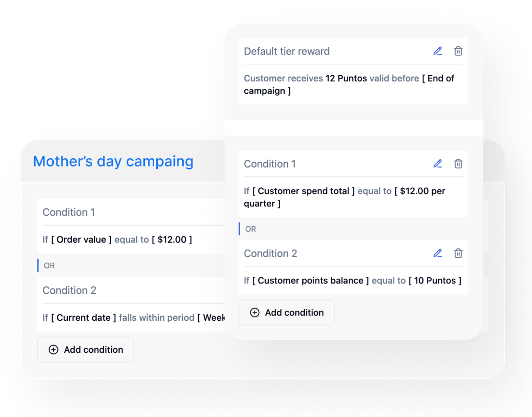This screenshot has width=532, height=417.
Task: Click the [ $12.00 per quarter ] value
Action: (344, 197)
